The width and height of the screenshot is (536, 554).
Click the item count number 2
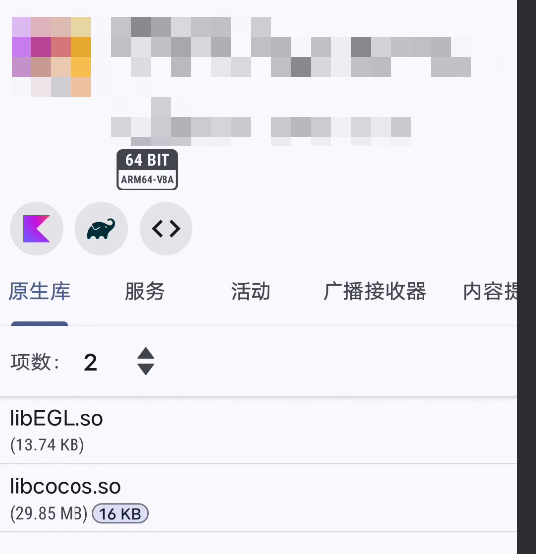pyautogui.click(x=90, y=363)
